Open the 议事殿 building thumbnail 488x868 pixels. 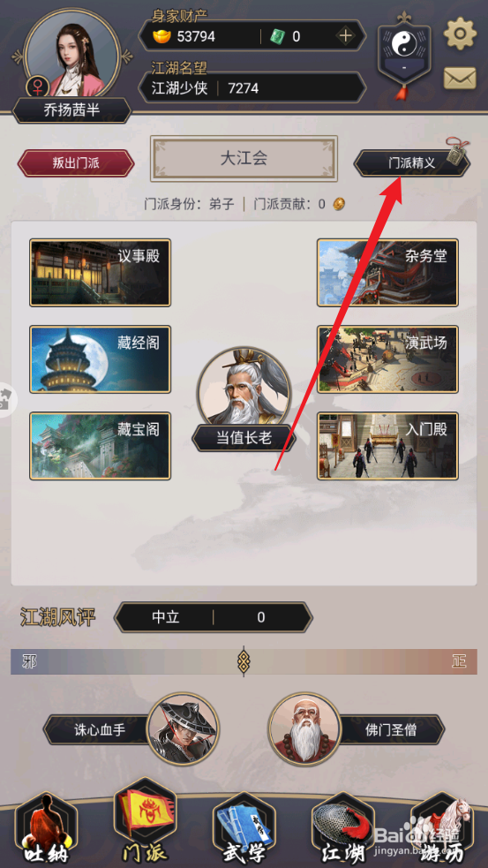click(100, 272)
